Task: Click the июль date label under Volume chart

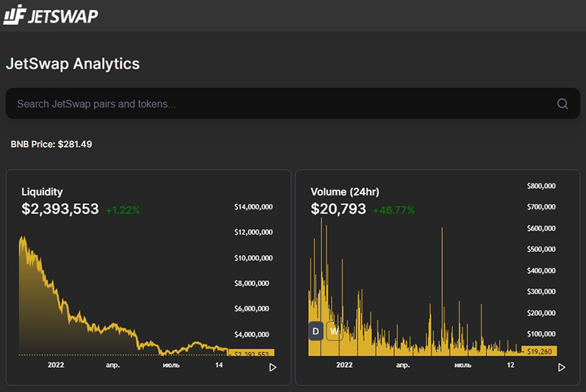Action: (463, 365)
